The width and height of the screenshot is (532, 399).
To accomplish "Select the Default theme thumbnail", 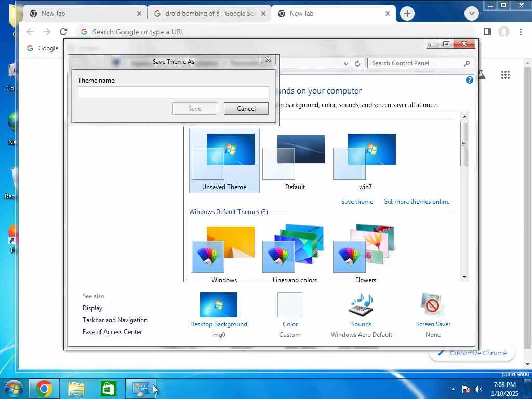I will tap(295, 161).
